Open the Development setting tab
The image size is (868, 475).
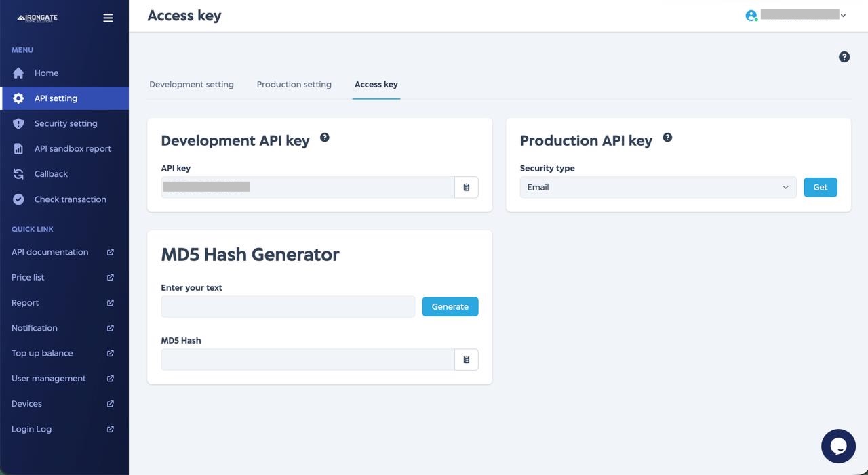click(191, 84)
